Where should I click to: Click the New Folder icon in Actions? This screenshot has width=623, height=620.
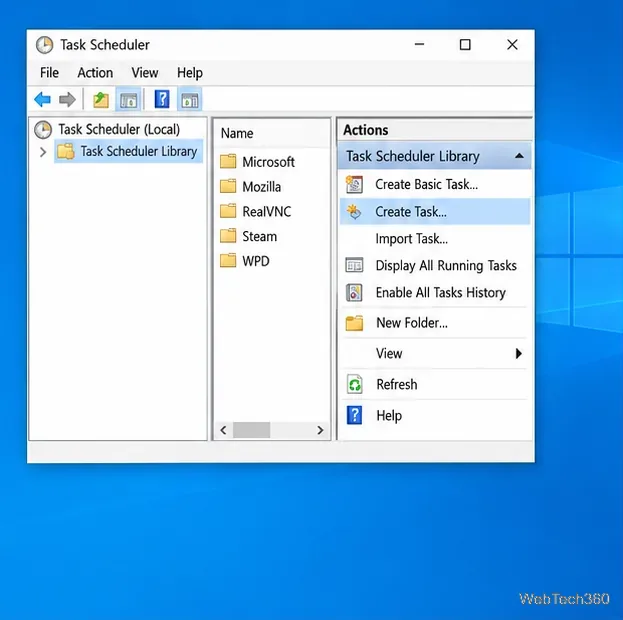(354, 323)
